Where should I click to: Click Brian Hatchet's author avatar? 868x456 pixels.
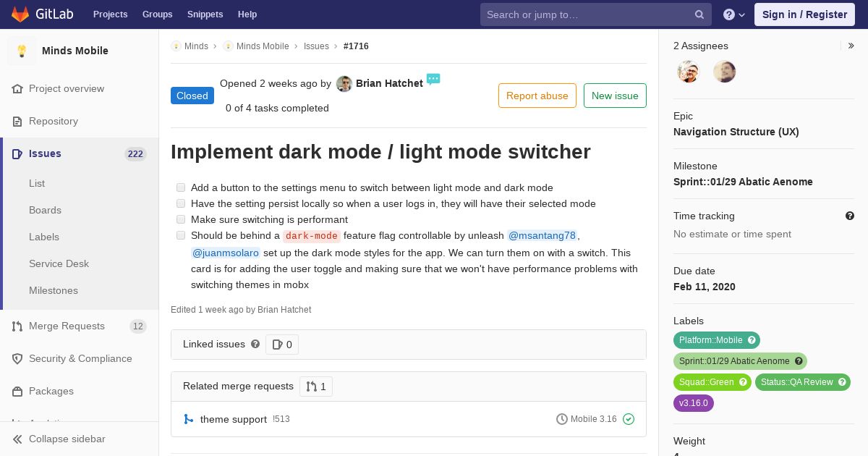(x=344, y=84)
